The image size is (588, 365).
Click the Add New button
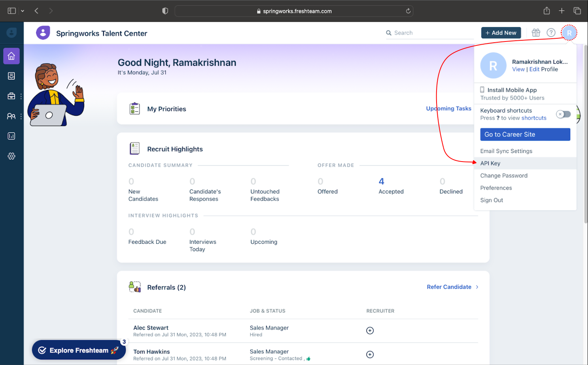[501, 33]
